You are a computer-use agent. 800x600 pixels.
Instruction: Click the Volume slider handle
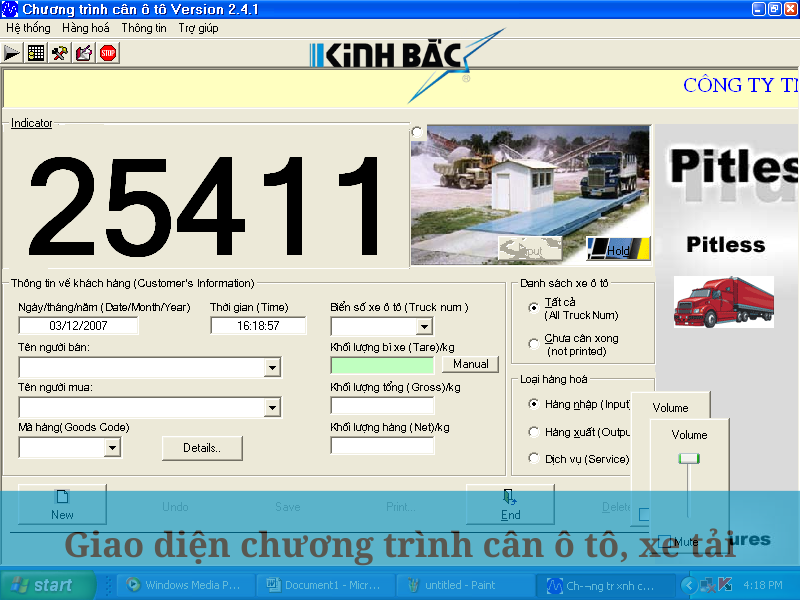click(688, 459)
